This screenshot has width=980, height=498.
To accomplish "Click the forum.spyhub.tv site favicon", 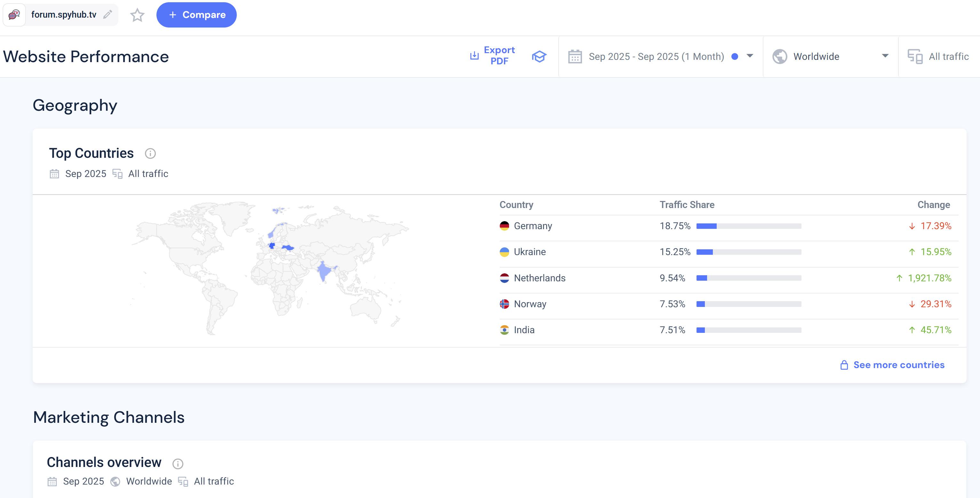I will [x=14, y=14].
